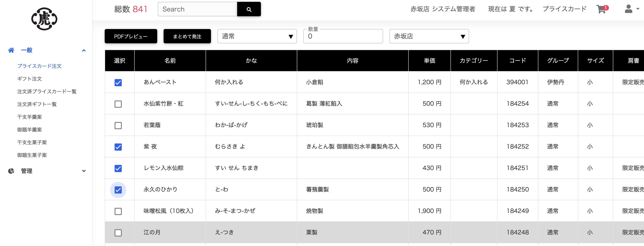
Task: Click the 数量 quantity input field
Action: tap(343, 37)
